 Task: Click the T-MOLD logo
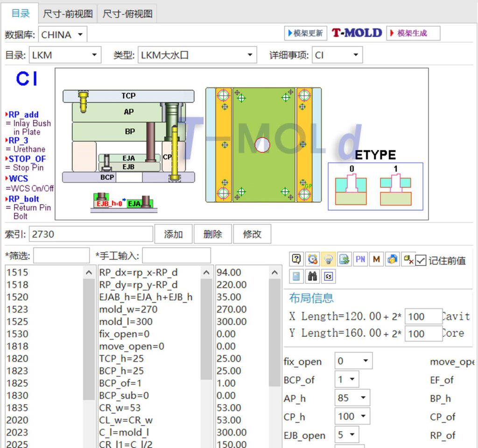[357, 33]
